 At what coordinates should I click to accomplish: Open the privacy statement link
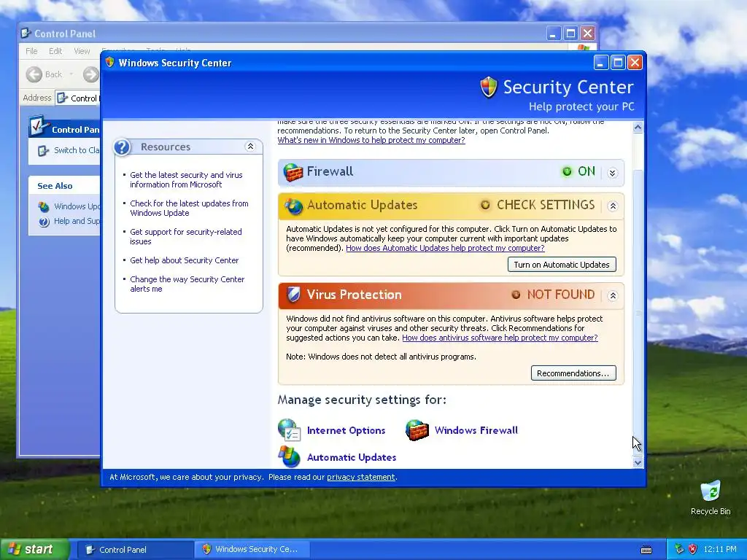[360, 477]
